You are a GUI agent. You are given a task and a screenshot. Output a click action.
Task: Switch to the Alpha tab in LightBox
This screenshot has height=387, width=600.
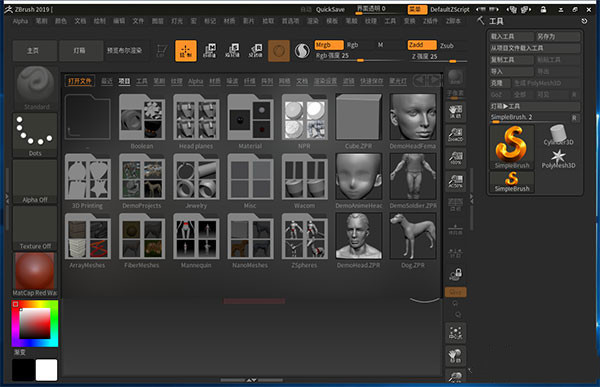click(x=196, y=81)
